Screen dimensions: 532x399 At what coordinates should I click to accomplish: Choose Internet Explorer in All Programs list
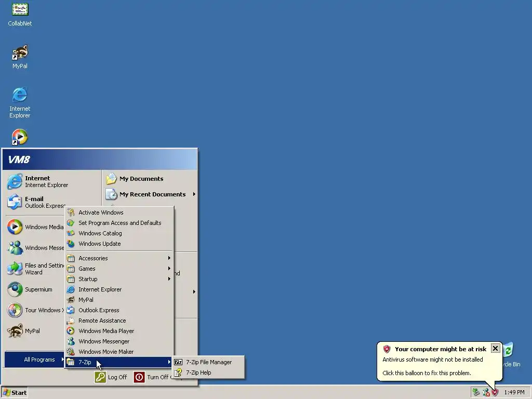pyautogui.click(x=119, y=289)
